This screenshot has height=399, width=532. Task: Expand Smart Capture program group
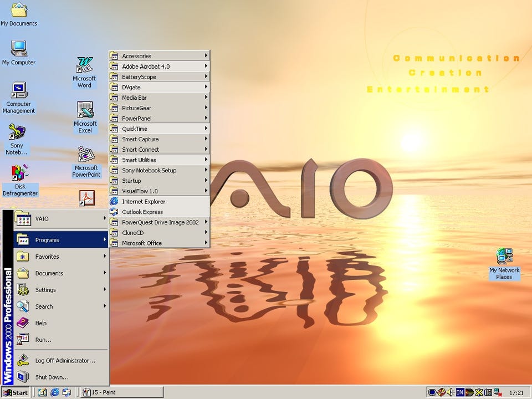pyautogui.click(x=159, y=139)
